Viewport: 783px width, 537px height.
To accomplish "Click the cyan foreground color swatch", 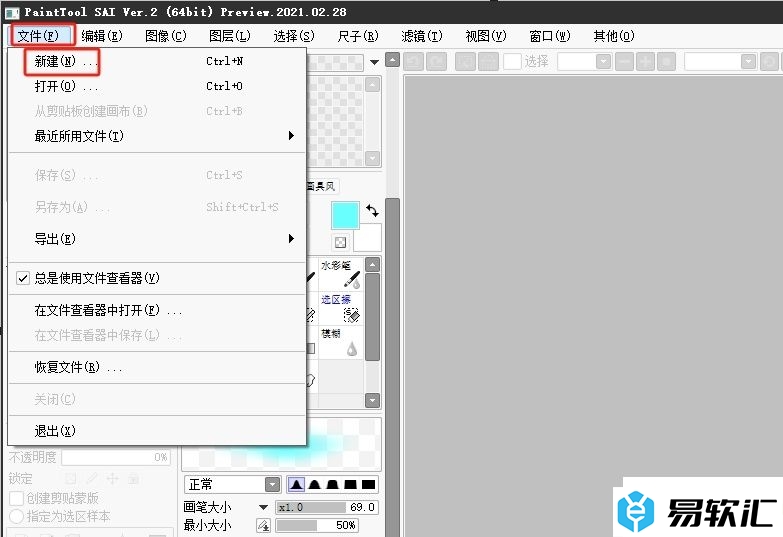I will (345, 215).
